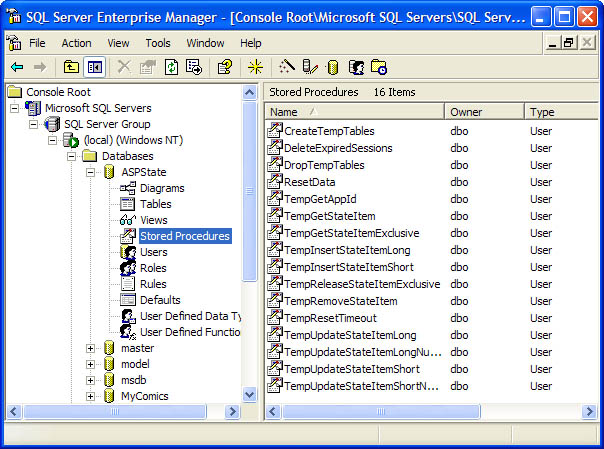Image resolution: width=604 pixels, height=449 pixels.
Task: Select the Defaults tree node
Action: 160,300
